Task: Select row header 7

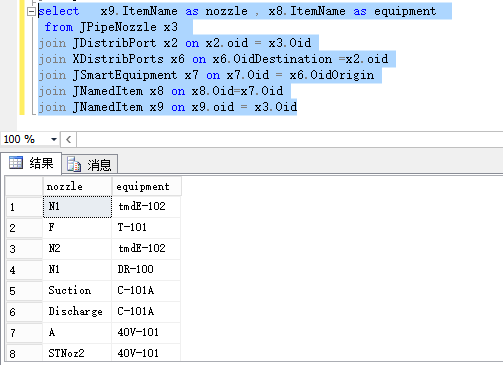Action: point(24,333)
